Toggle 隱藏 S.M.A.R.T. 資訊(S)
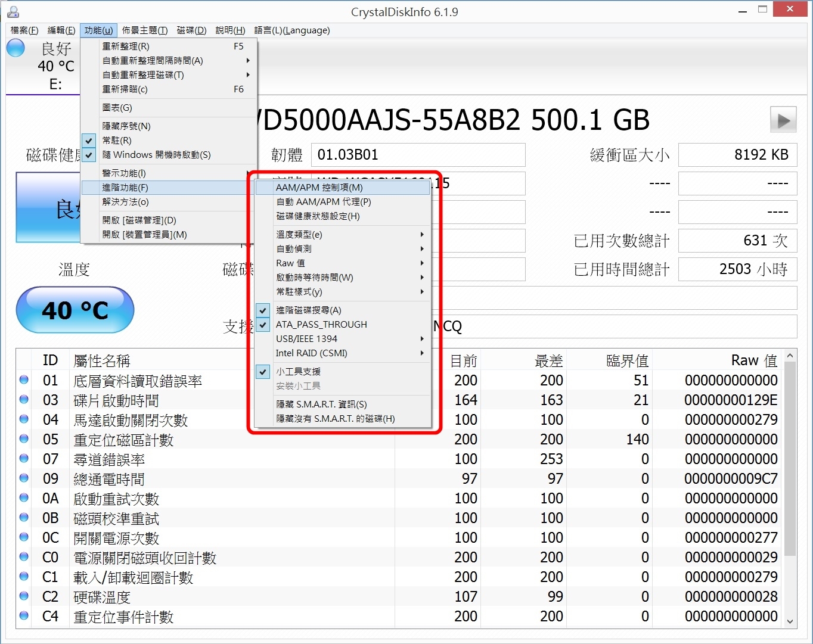Screen dimensions: 813x644 [x=343, y=405]
